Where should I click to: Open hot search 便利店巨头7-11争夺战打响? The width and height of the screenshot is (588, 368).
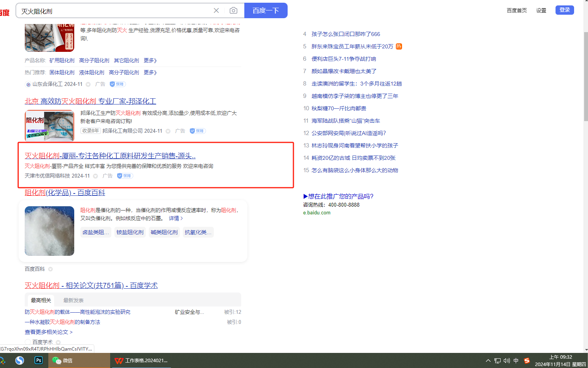pos(344,59)
